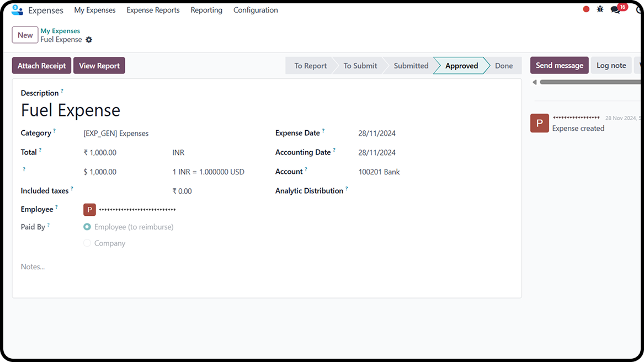Click the avatar beside Expense created message
This screenshot has width=644, height=362.
click(539, 123)
